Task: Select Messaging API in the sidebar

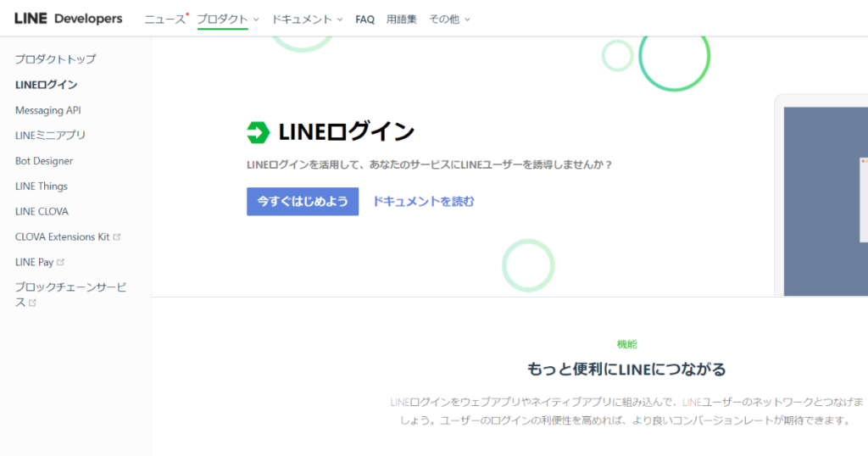Action: (x=48, y=110)
